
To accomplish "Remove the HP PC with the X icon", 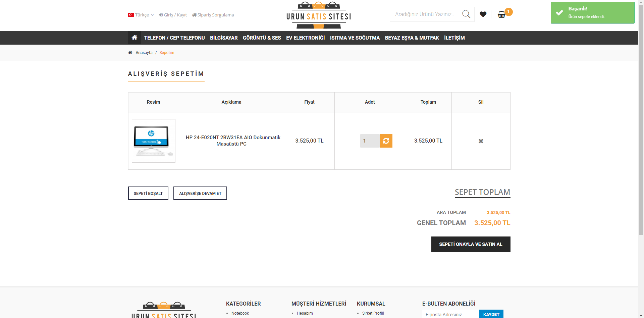I will click(x=481, y=141).
